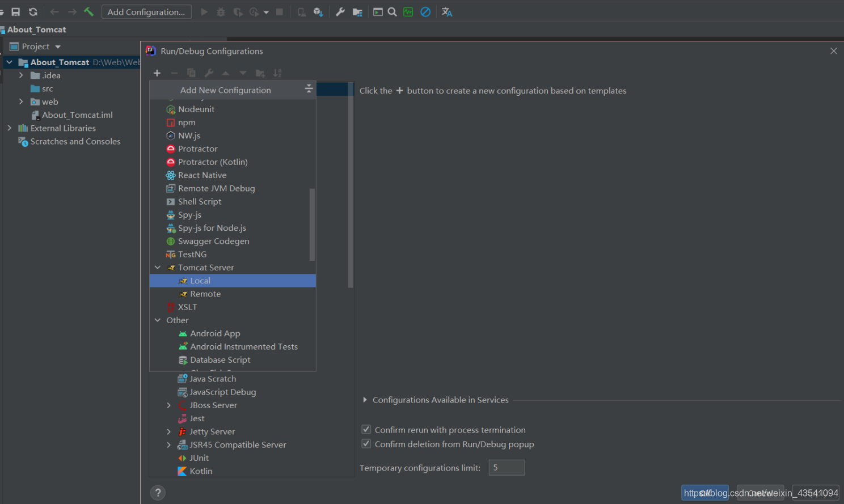Image resolution: width=844 pixels, height=504 pixels.
Task: Expand the Jetty Server template
Action: pos(168,431)
